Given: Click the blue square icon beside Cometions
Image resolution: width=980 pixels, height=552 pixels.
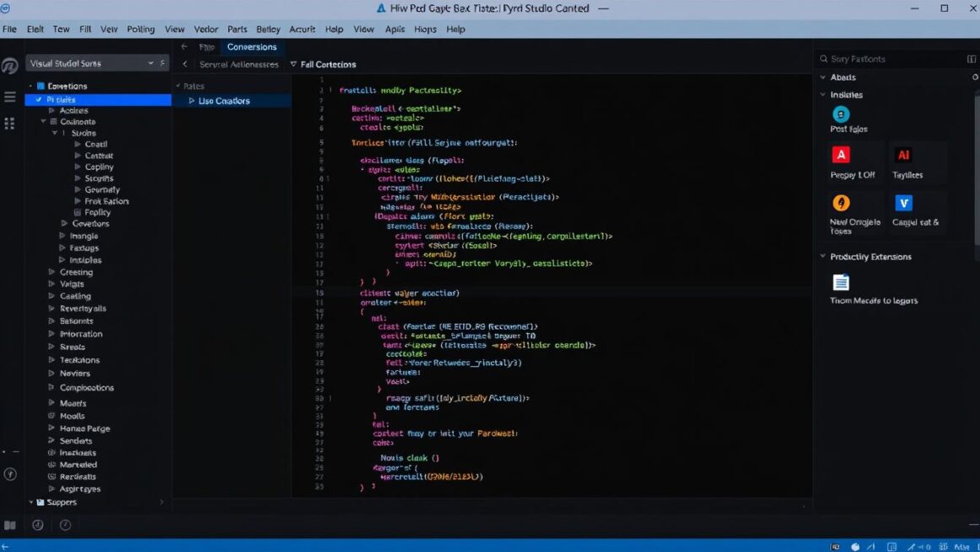Looking at the screenshot, I should click(41, 85).
